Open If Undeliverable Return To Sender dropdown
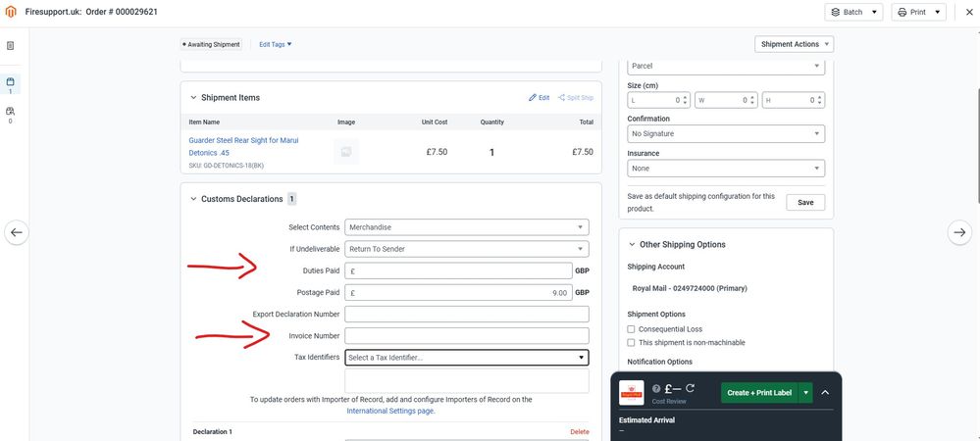Viewport: 980px width, 441px height. pos(467,249)
